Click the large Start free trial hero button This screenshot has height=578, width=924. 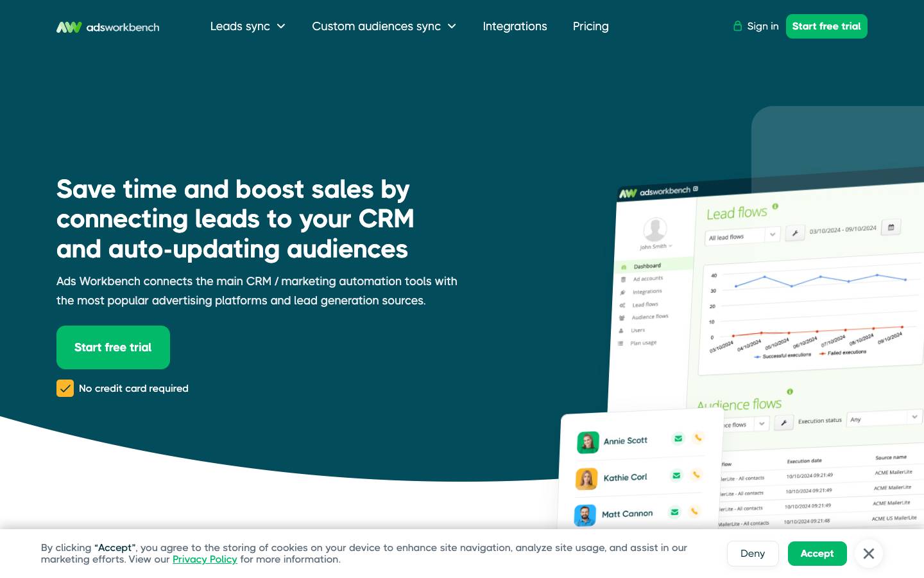tap(113, 347)
